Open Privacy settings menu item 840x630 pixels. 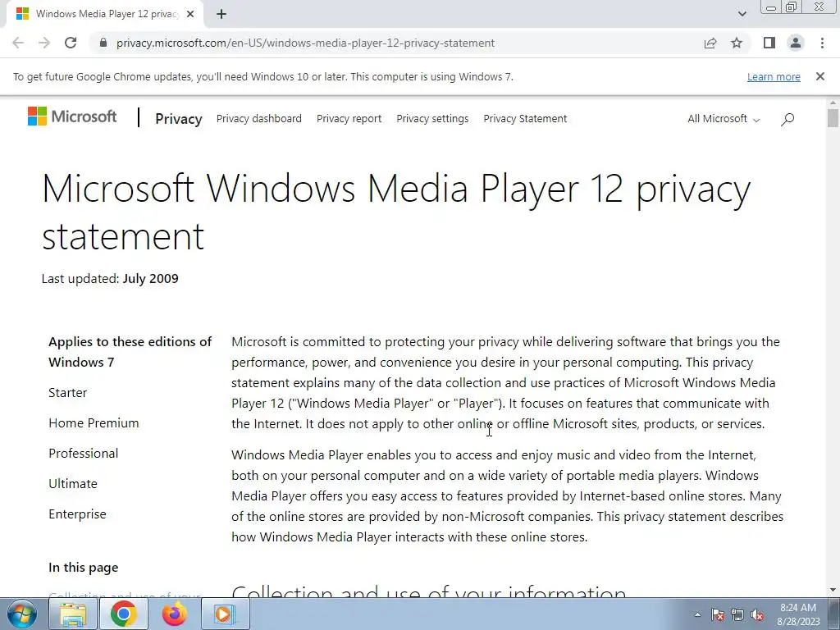pos(432,118)
